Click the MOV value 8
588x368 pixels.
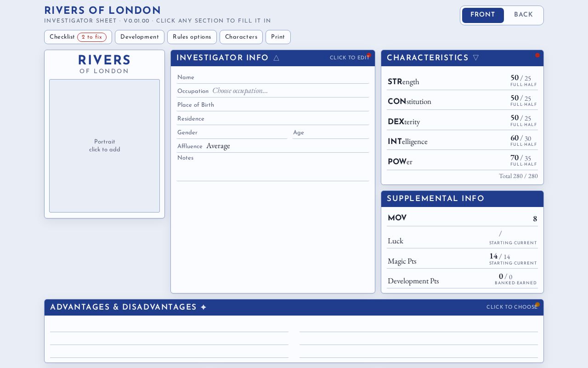(x=535, y=219)
